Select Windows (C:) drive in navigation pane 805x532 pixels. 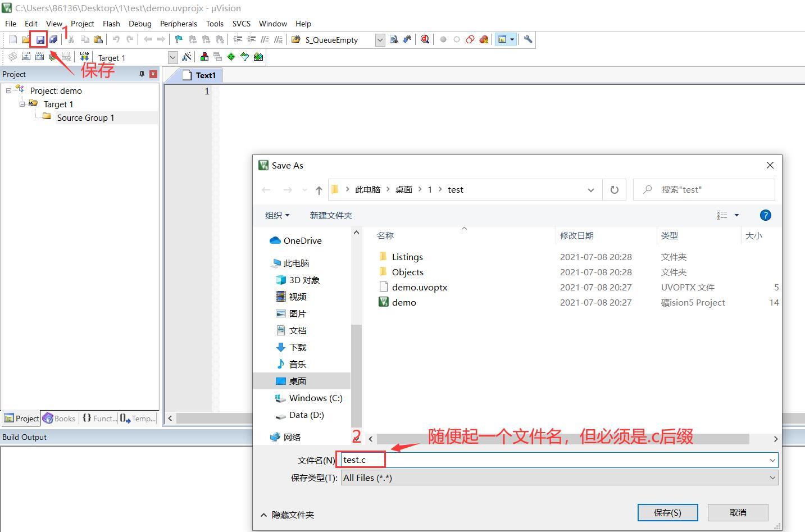pyautogui.click(x=309, y=398)
